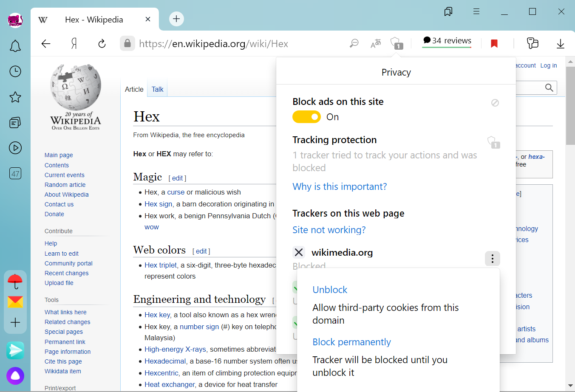Image resolution: width=575 pixels, height=392 pixels.
Task: Toggle Block ads on this site switch
Action: click(x=306, y=117)
